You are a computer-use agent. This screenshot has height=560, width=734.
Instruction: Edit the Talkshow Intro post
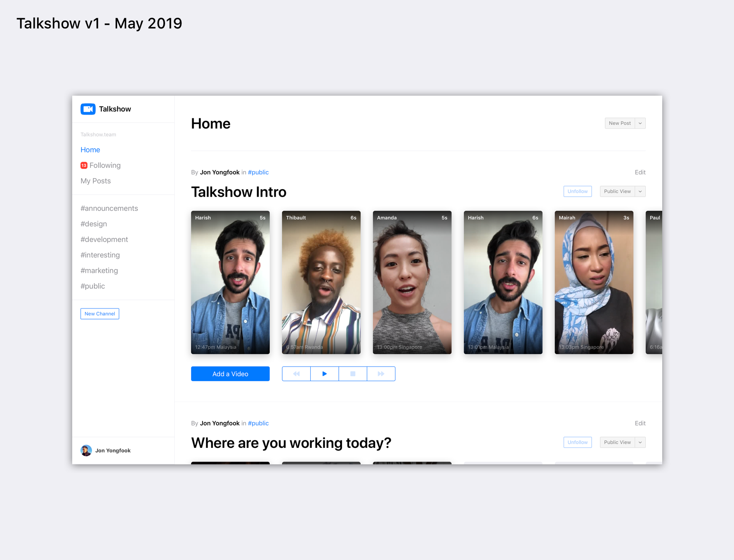pyautogui.click(x=640, y=172)
